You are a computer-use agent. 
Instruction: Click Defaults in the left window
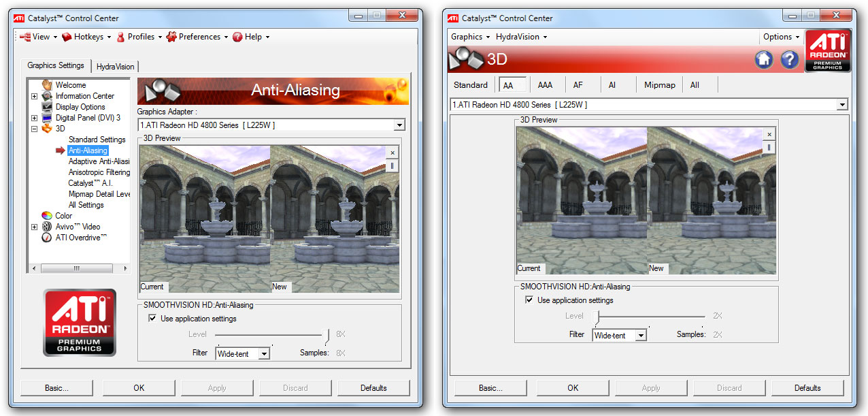tap(373, 388)
